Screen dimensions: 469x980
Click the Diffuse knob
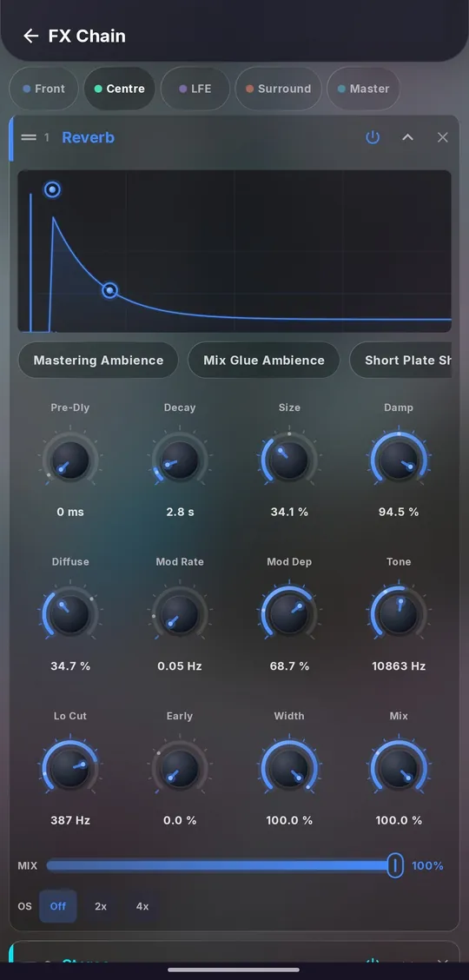[x=70, y=614]
